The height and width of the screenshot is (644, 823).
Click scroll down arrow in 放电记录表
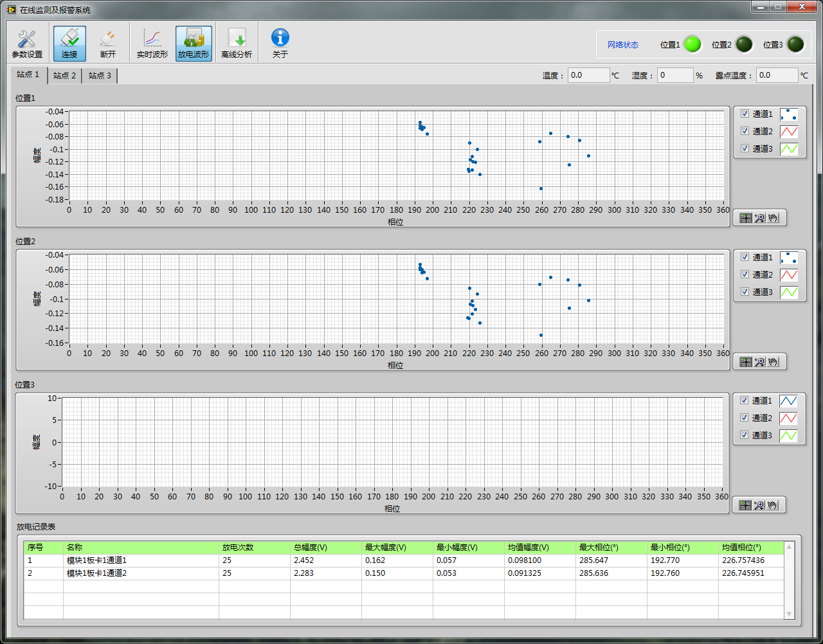[x=789, y=614]
